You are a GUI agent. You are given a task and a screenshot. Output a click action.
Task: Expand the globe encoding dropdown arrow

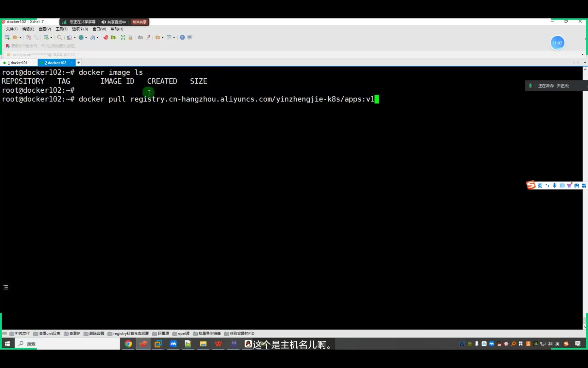point(86,37)
